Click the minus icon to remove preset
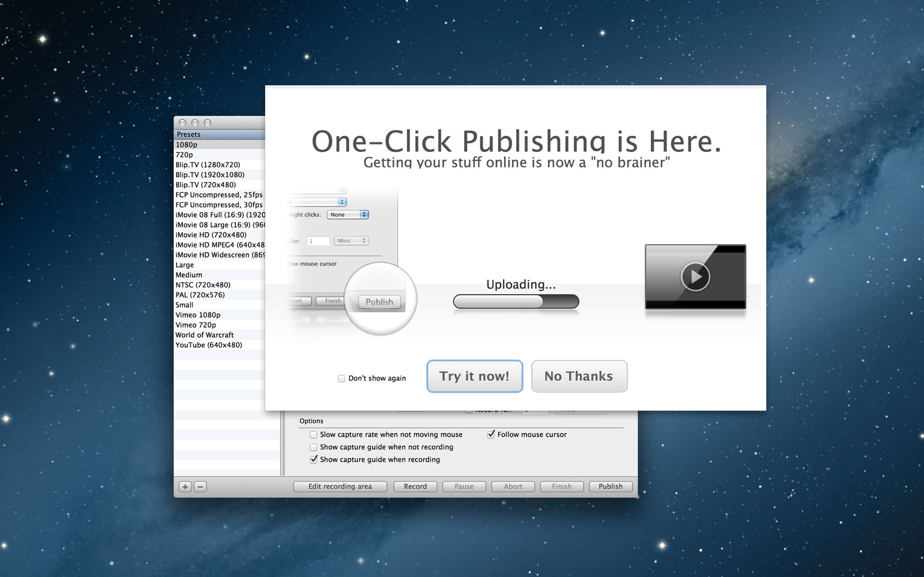 coord(200,487)
